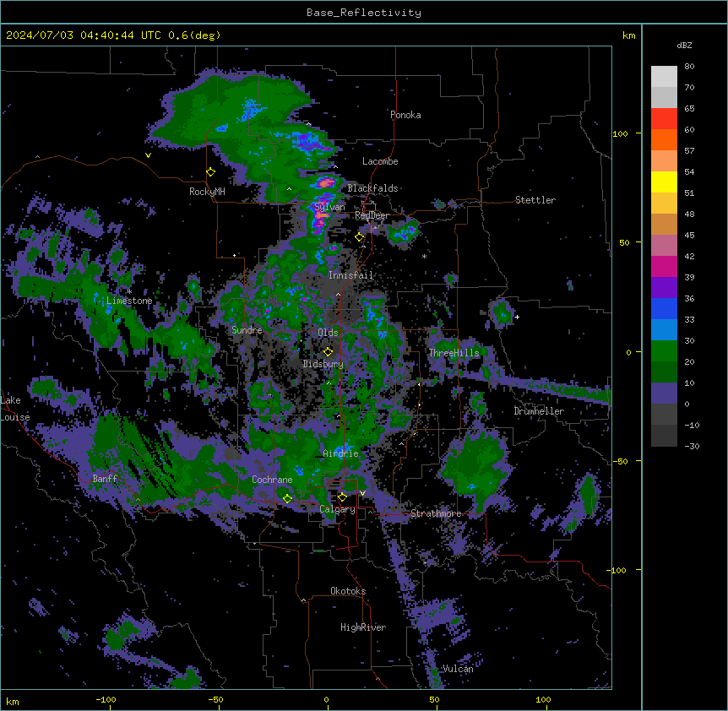The image size is (728, 711).
Task: Click the 80 dBZ white legend swatch
Action: pos(664,77)
